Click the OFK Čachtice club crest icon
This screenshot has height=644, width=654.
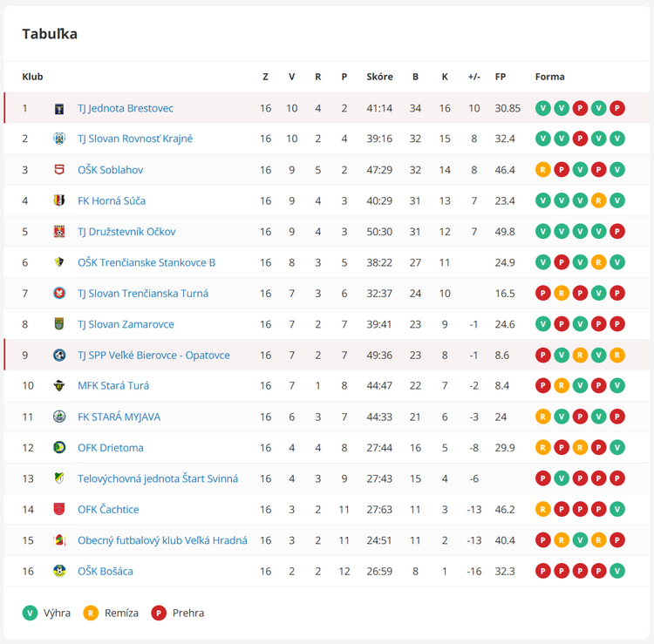(x=59, y=510)
